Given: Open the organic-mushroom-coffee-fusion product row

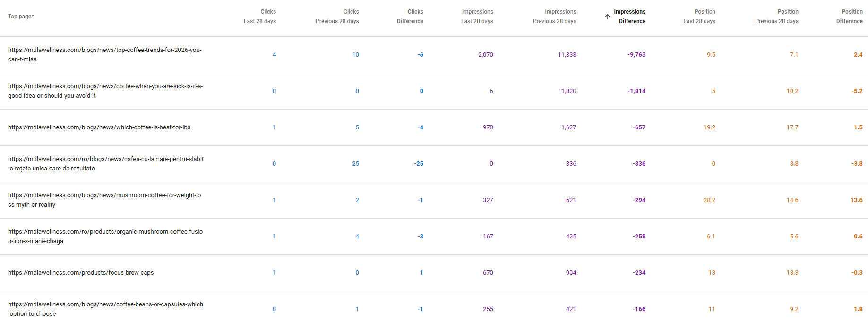Looking at the screenshot, I should [x=105, y=237].
